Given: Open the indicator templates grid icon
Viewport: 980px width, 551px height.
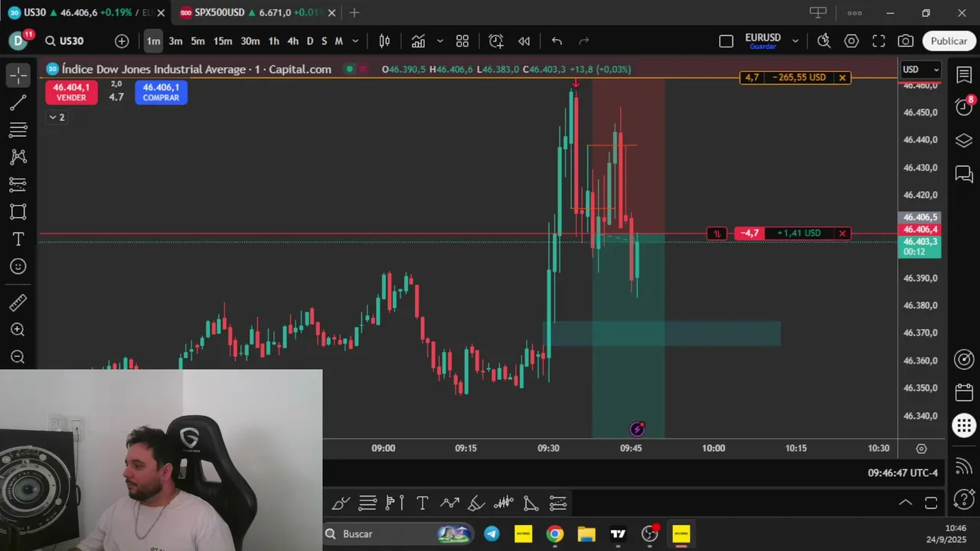Looking at the screenshot, I should (x=462, y=41).
